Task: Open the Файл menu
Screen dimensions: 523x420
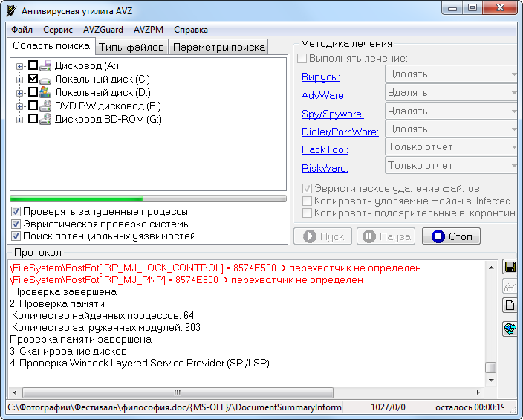Action: tap(22, 30)
